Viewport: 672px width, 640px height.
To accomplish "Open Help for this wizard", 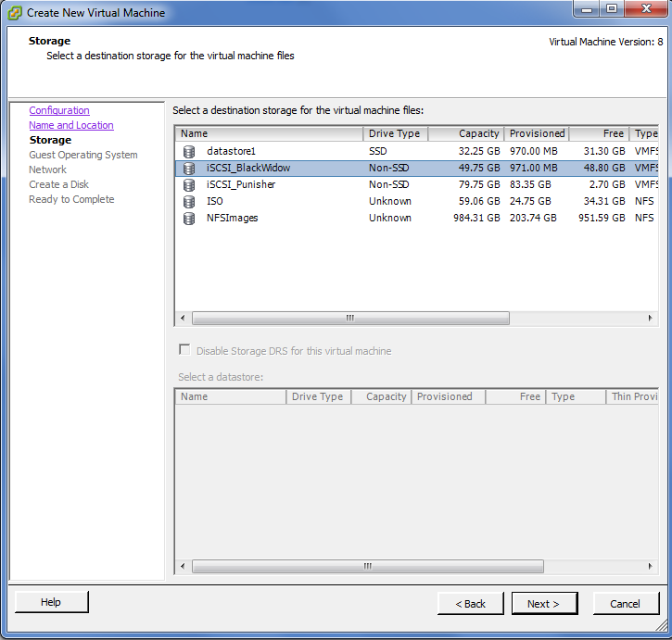I will (51, 602).
